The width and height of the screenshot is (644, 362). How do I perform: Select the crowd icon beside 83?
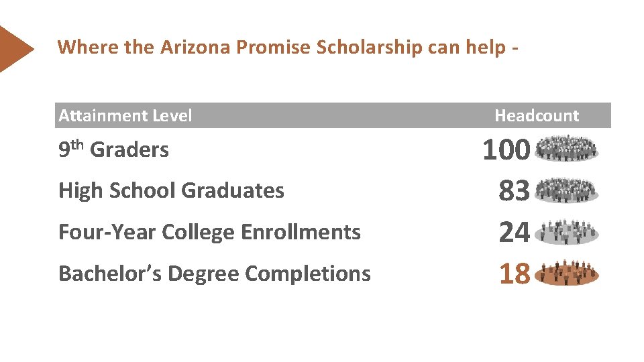click(x=568, y=190)
